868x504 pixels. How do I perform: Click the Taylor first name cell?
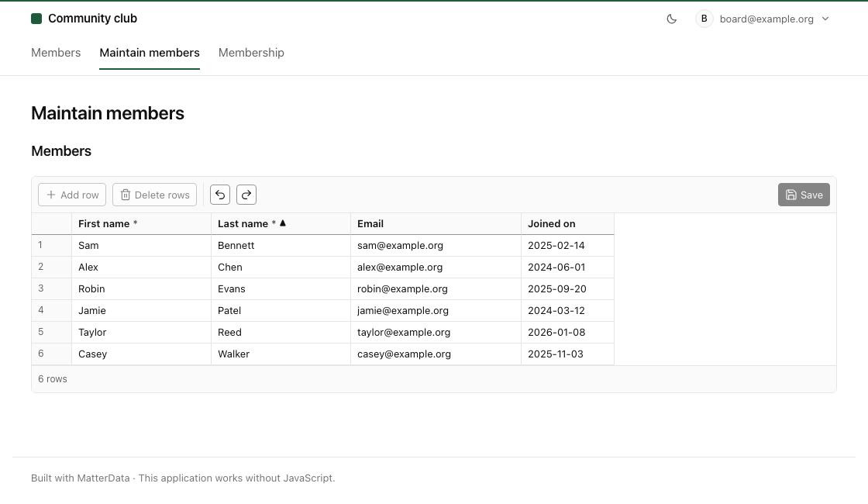(141, 333)
